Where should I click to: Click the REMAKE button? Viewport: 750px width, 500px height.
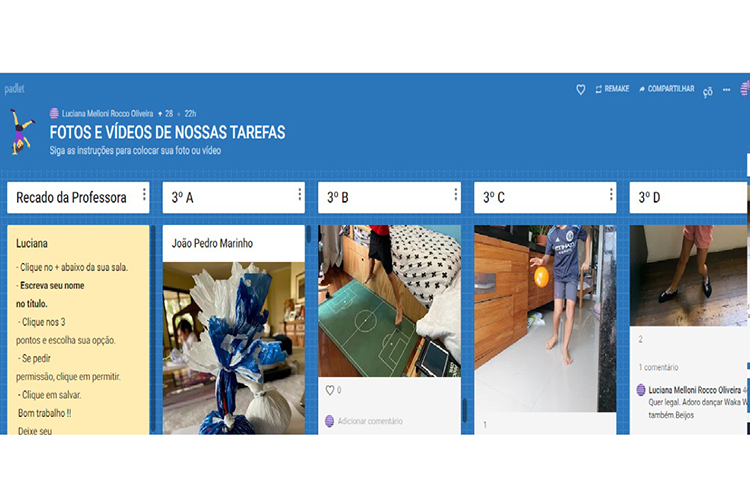612,89
